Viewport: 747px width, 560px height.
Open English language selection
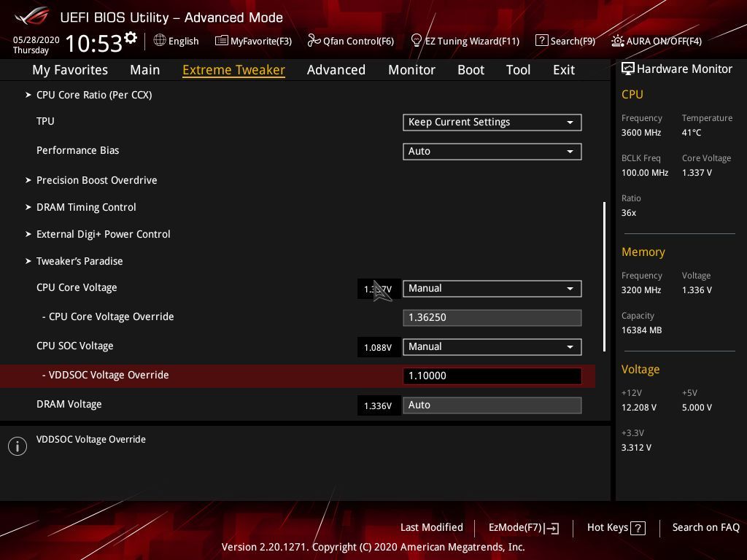(183, 41)
